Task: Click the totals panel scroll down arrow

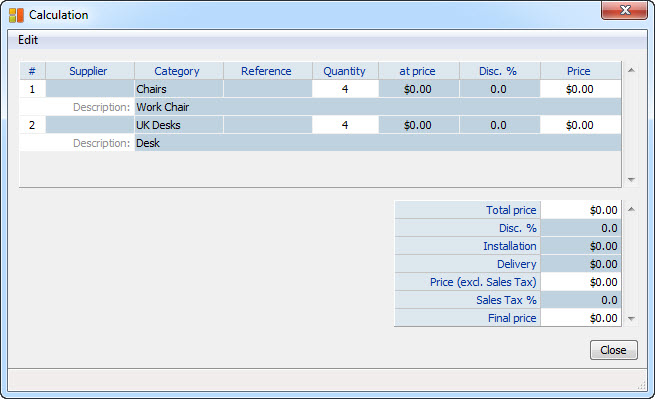Action: [x=631, y=319]
